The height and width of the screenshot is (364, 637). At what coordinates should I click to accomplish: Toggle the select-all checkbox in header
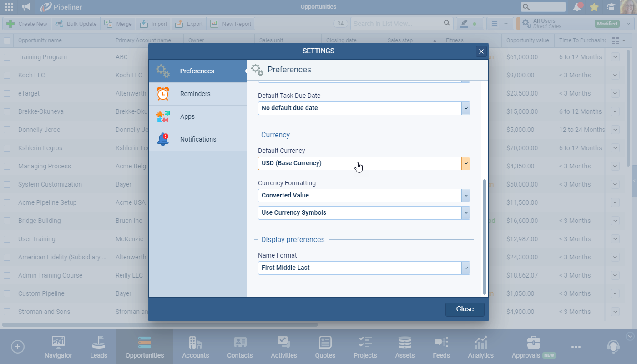coord(7,40)
